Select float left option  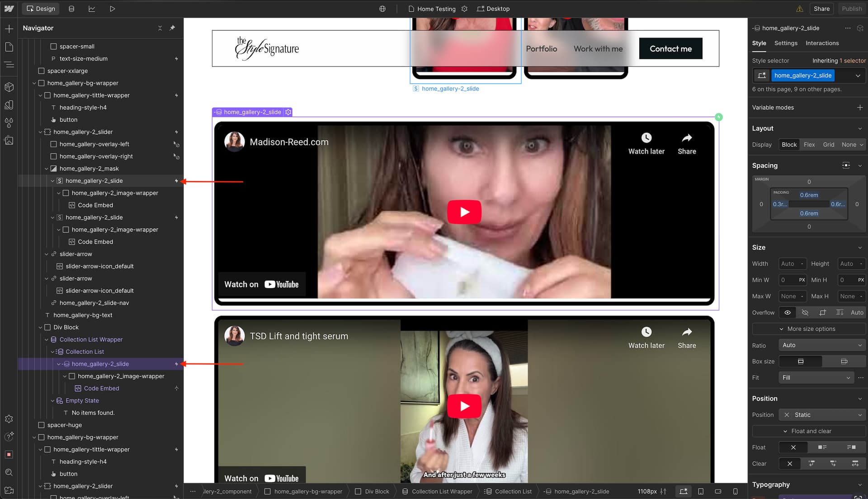coord(822,447)
